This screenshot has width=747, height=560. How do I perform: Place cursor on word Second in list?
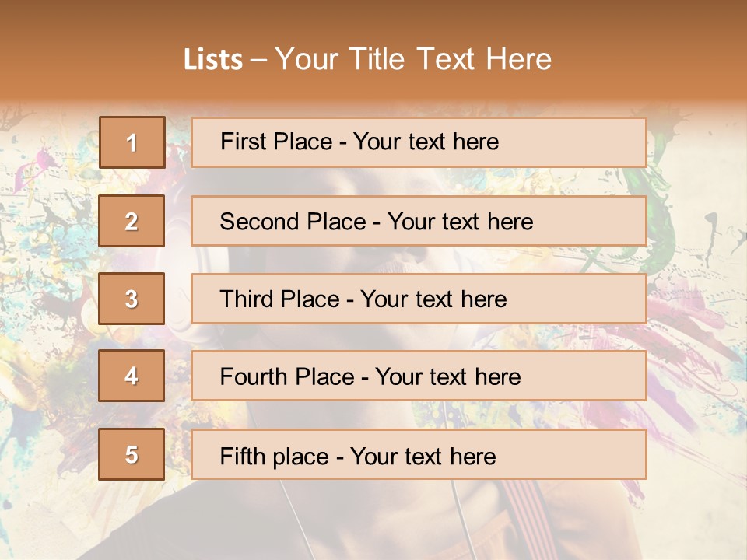point(260,222)
